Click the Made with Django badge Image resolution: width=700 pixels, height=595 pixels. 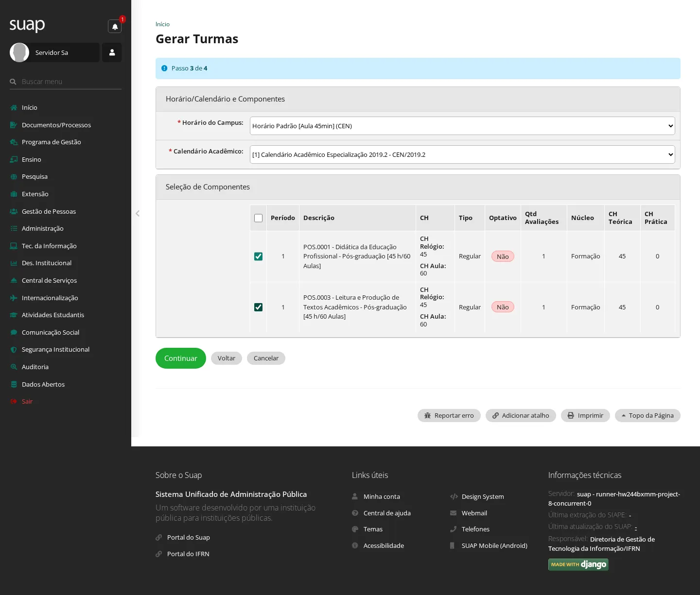click(578, 564)
